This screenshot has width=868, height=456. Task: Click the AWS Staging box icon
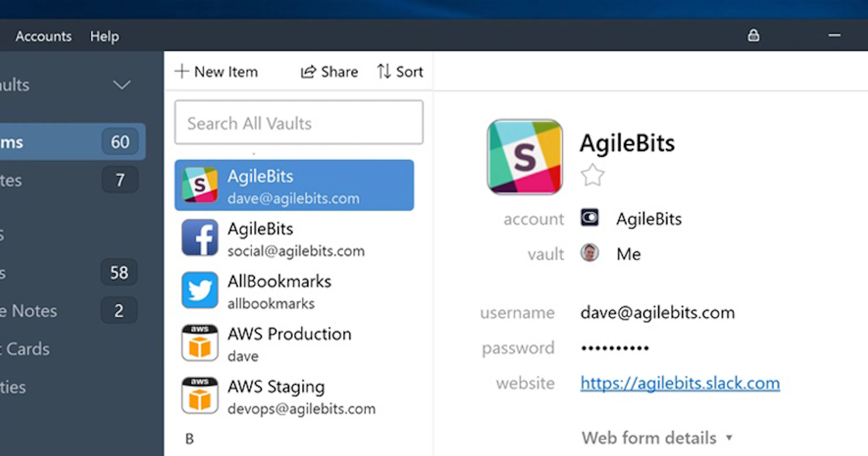click(200, 396)
